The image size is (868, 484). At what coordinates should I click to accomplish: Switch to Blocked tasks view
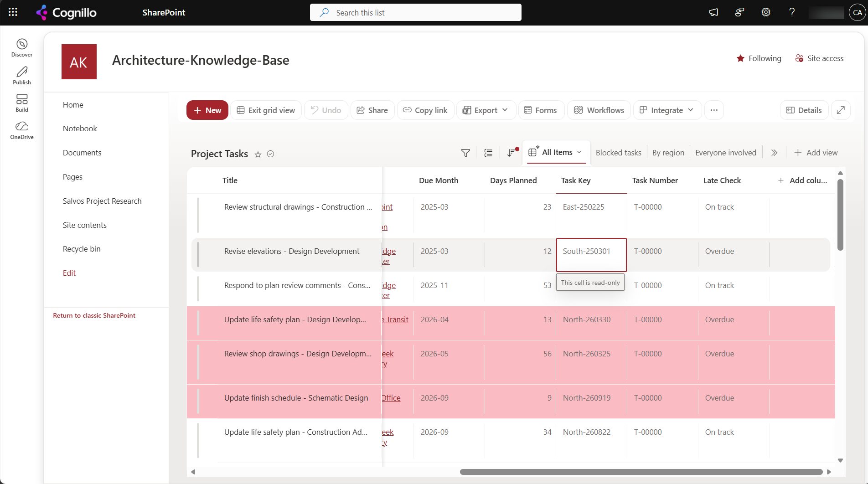pos(618,153)
